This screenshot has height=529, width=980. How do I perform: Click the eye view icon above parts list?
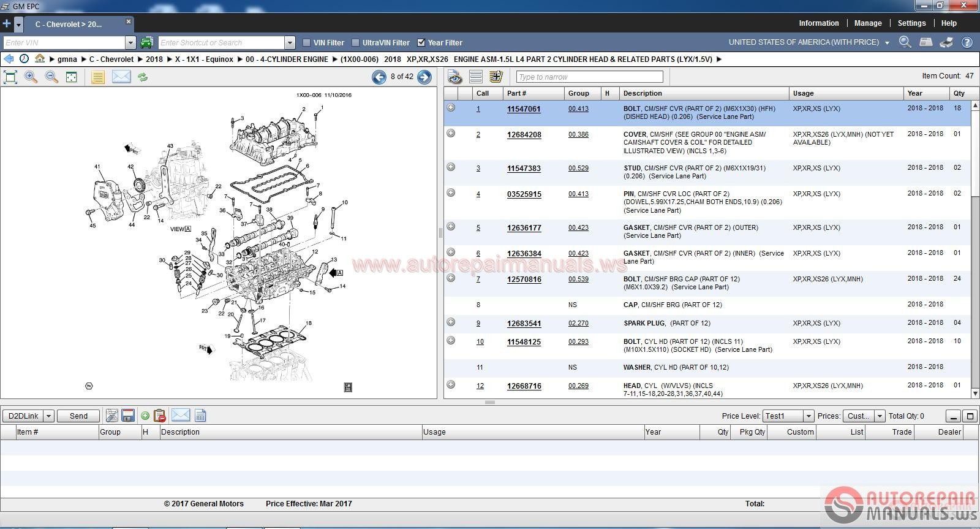coord(454,77)
